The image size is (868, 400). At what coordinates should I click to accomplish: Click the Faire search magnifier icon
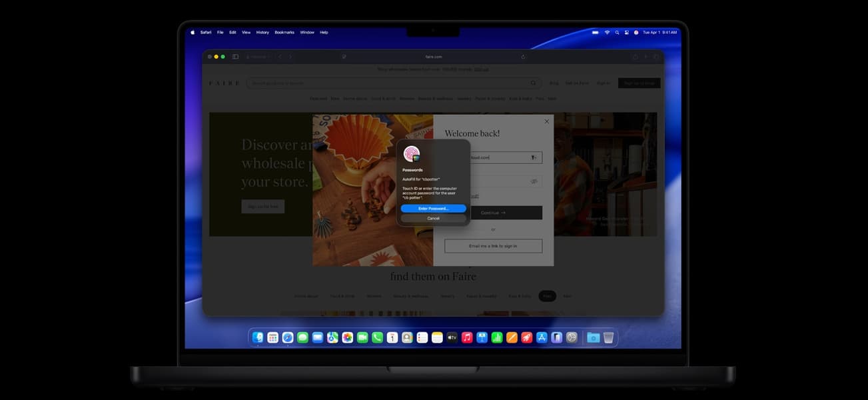coord(533,83)
